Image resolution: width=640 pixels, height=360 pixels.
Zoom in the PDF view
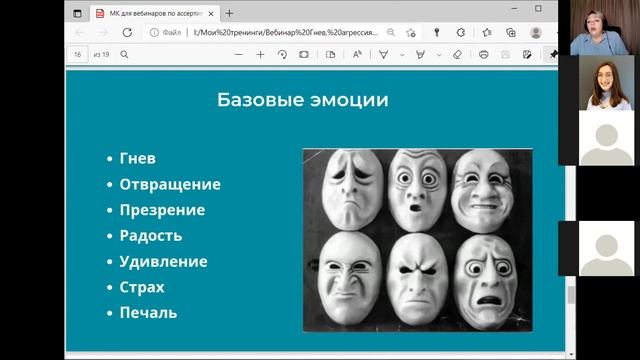260,54
